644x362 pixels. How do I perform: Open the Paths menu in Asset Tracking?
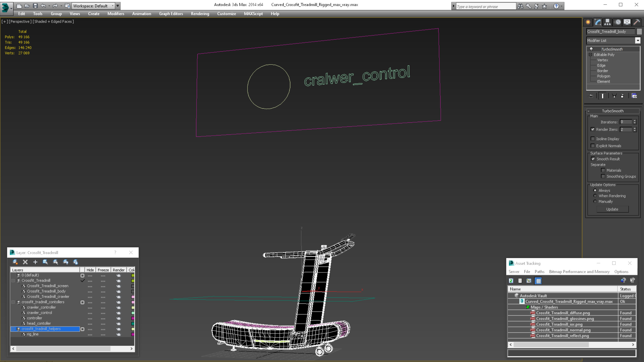(539, 271)
